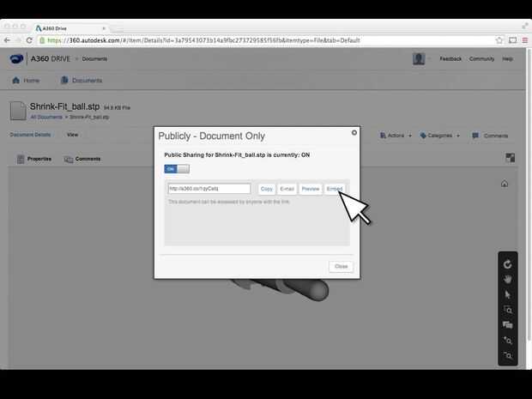
Task: Click the All Documents breadcrumb link
Action: (x=46, y=117)
